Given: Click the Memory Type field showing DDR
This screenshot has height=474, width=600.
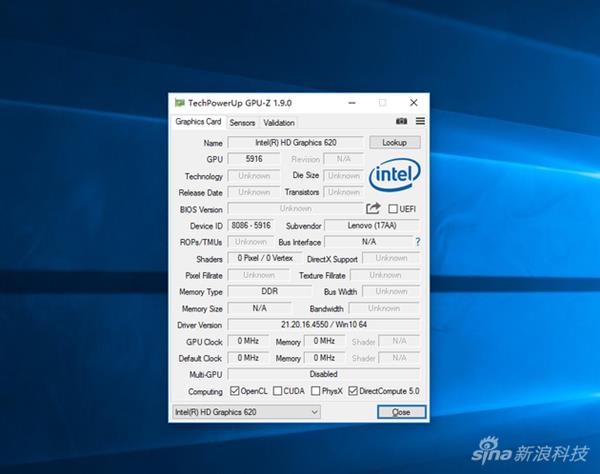Looking at the screenshot, I should (269, 292).
